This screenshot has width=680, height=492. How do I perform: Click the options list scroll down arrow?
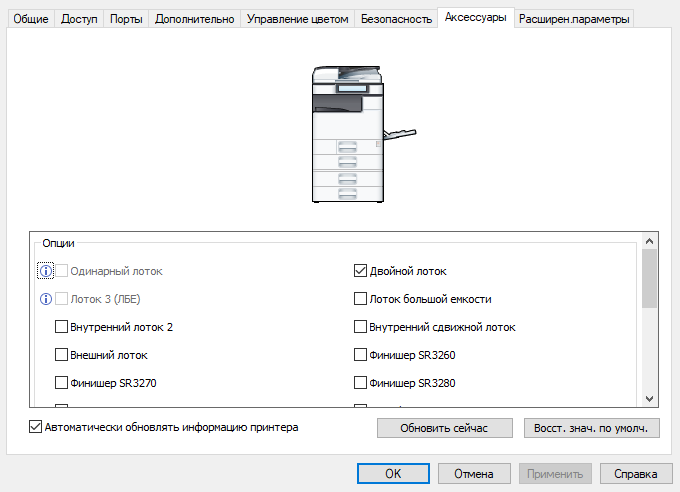pyautogui.click(x=649, y=399)
